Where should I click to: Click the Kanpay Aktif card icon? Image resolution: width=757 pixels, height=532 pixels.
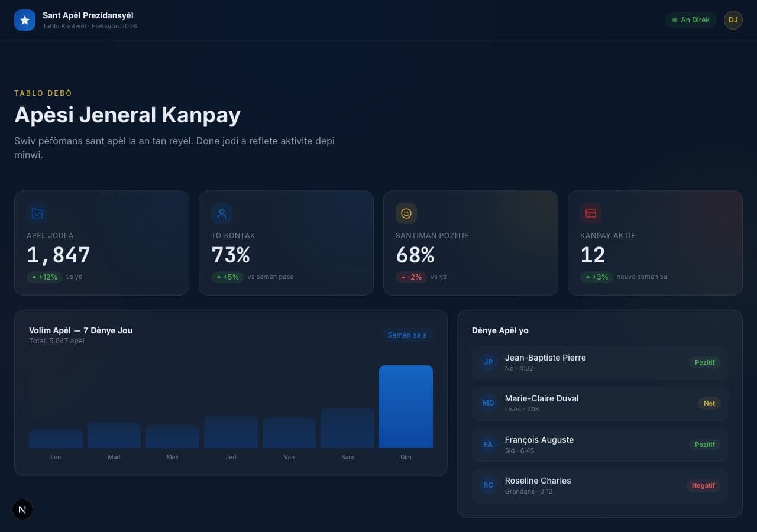click(x=591, y=213)
